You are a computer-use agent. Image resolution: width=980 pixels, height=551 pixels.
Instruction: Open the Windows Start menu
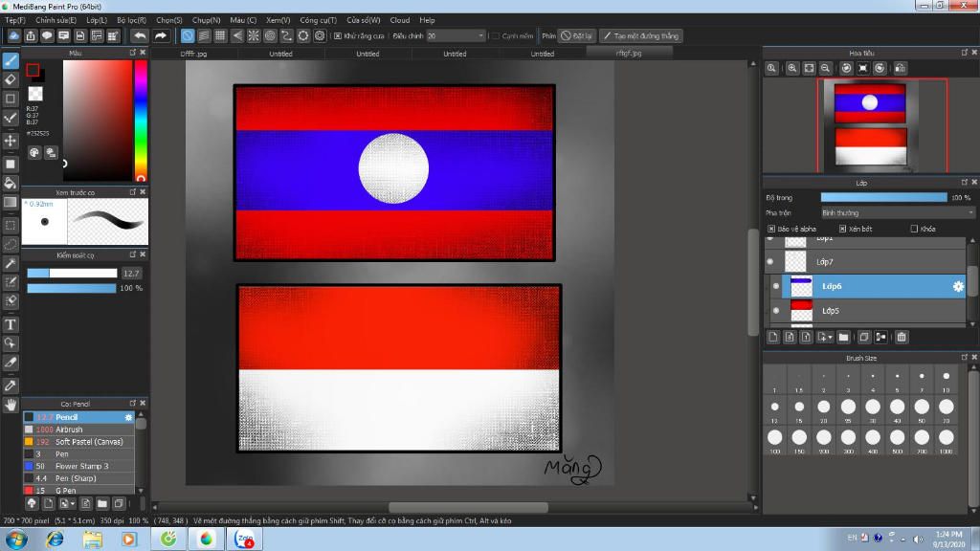click(16, 539)
